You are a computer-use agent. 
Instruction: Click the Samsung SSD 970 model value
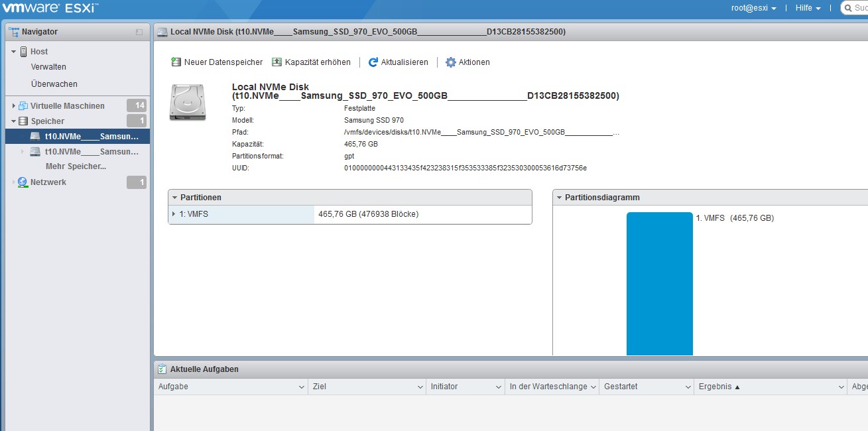click(x=374, y=120)
